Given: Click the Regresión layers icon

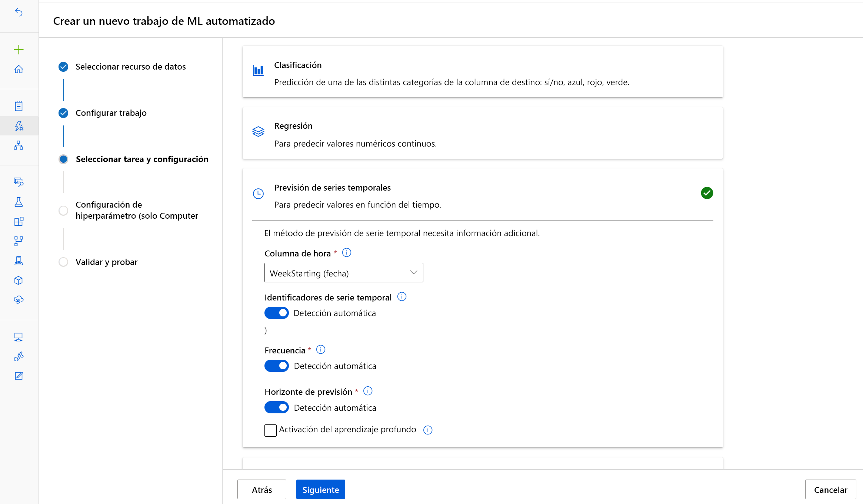Looking at the screenshot, I should coord(258,131).
